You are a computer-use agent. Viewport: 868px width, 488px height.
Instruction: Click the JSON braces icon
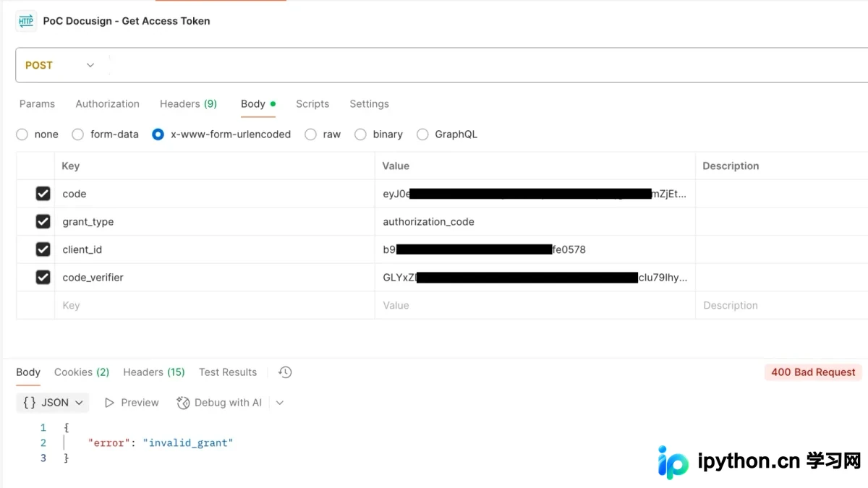[x=30, y=403]
